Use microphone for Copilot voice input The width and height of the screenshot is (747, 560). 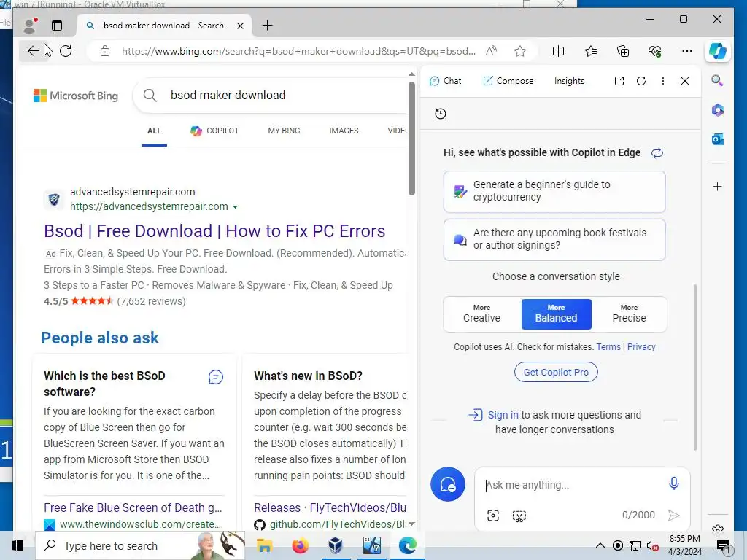point(673,484)
